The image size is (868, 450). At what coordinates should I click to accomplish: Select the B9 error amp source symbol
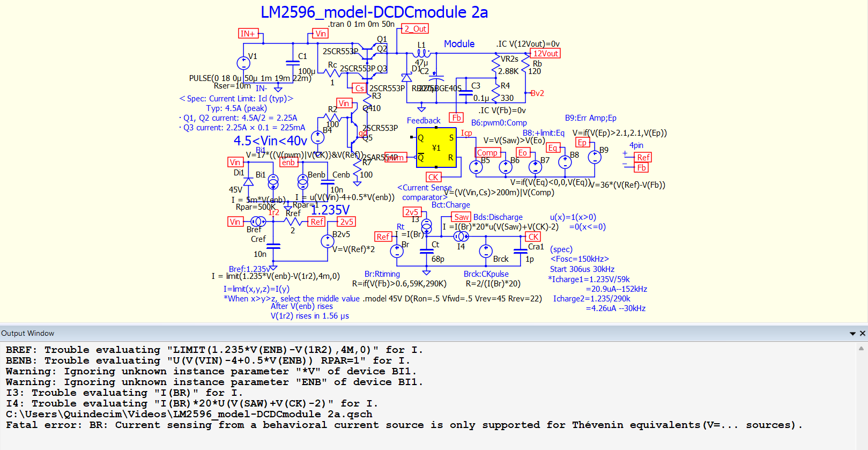click(594, 158)
